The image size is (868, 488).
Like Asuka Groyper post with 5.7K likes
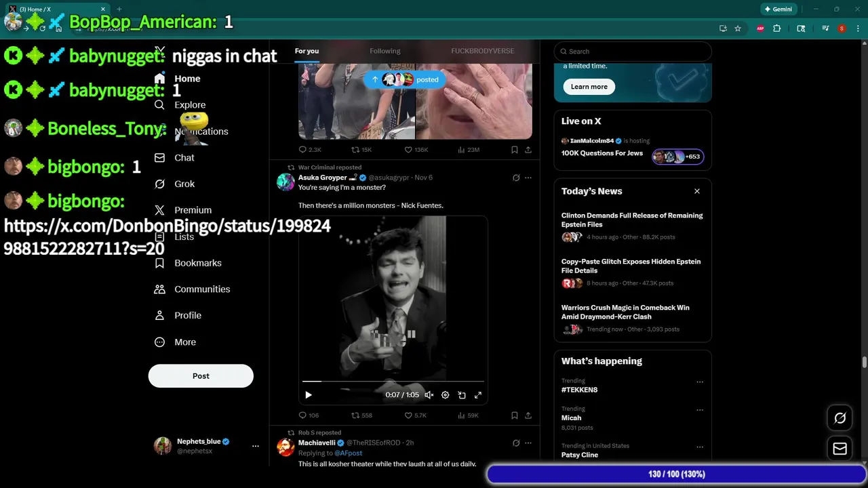point(416,415)
